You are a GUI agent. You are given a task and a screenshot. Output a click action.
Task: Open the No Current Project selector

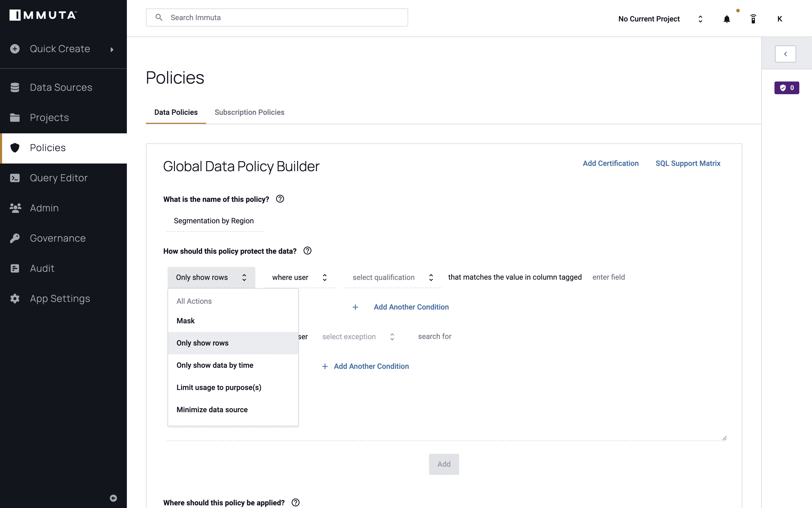click(660, 19)
